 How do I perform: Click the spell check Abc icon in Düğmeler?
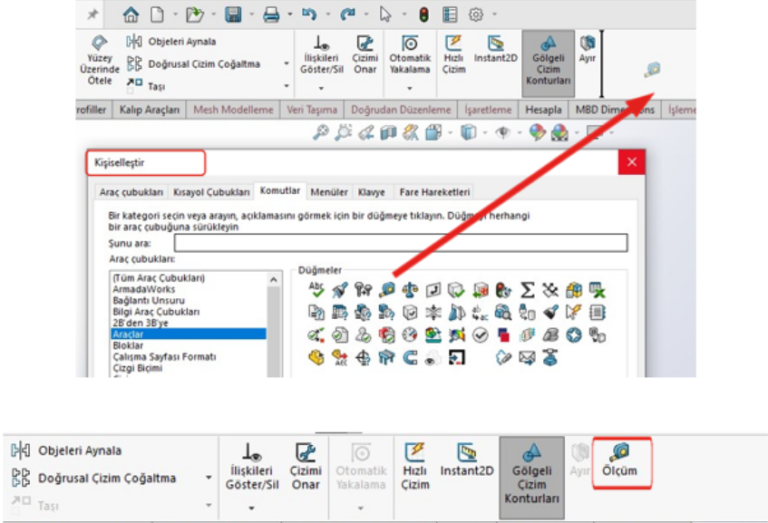[x=317, y=290]
